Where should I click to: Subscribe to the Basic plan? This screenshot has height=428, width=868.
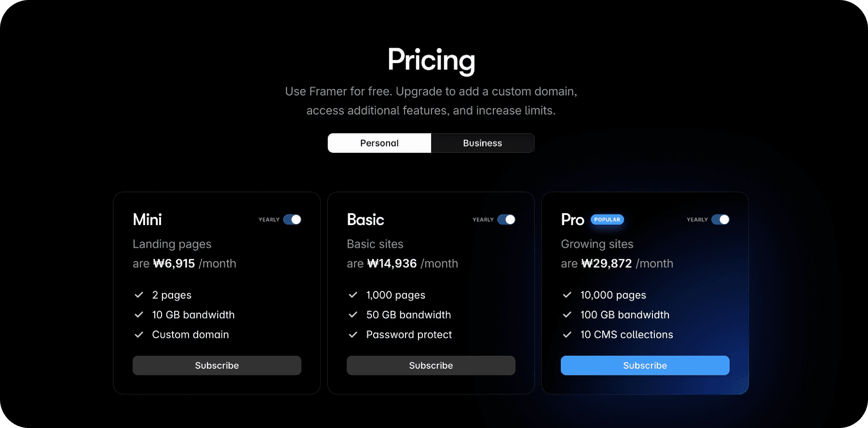click(x=431, y=365)
